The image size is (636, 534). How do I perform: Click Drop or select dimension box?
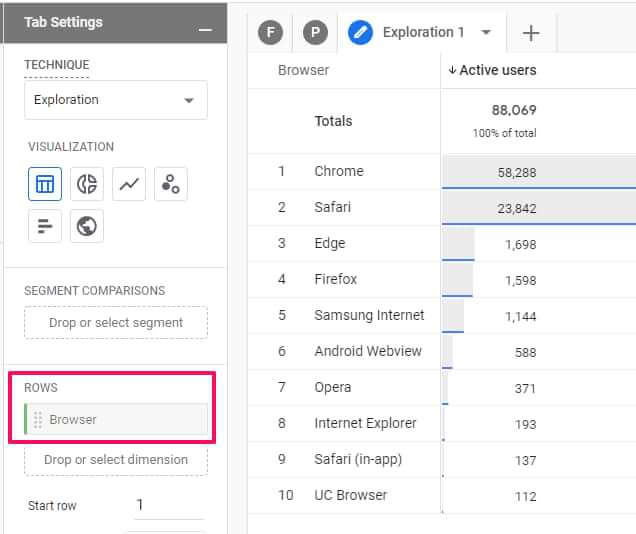116,460
